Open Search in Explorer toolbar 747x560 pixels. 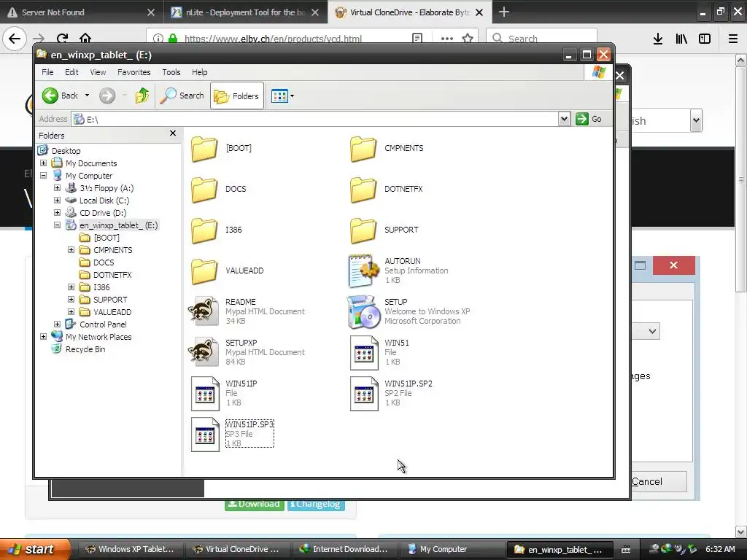click(x=182, y=96)
